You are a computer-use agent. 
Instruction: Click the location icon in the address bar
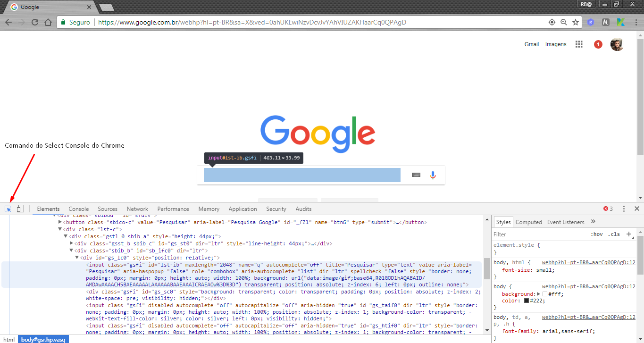(x=552, y=22)
